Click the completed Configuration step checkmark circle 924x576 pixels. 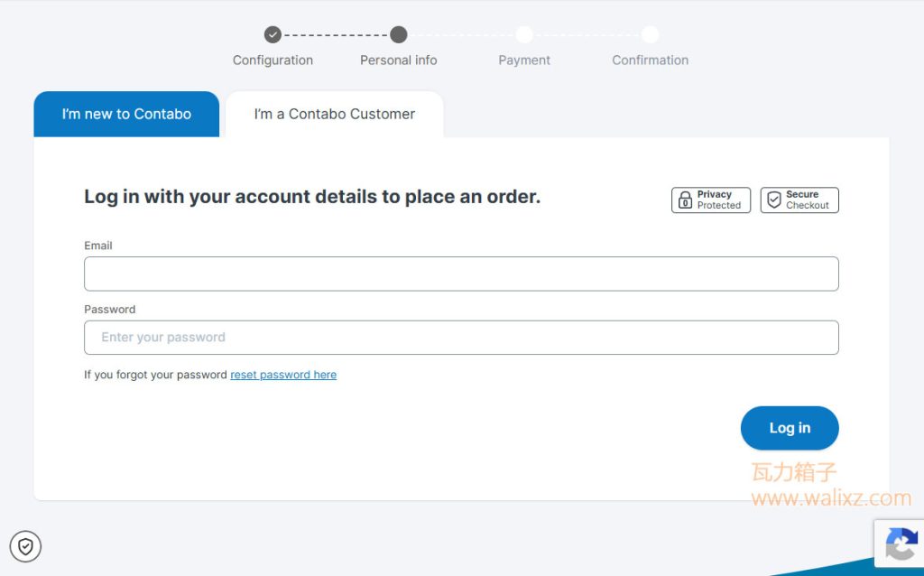point(273,35)
